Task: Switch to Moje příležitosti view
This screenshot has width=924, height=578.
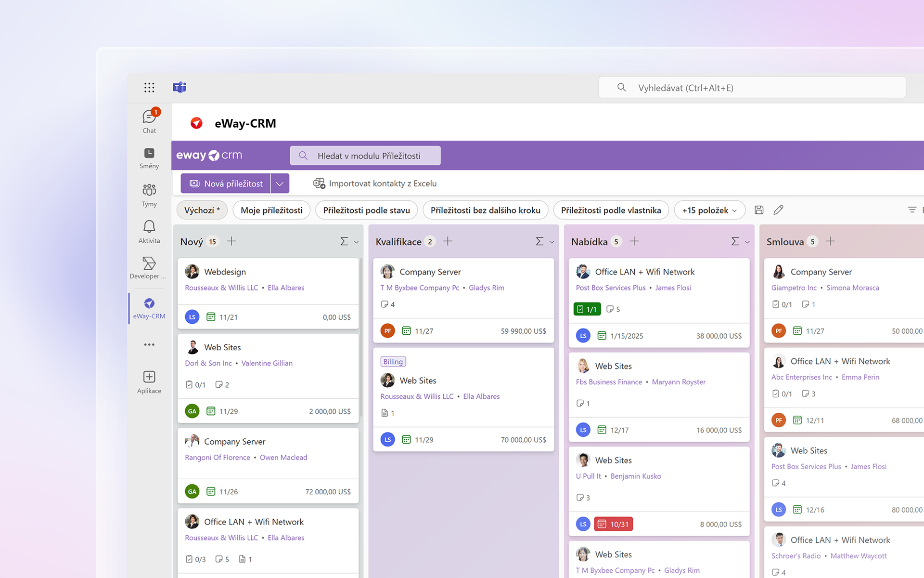Action: (271, 210)
